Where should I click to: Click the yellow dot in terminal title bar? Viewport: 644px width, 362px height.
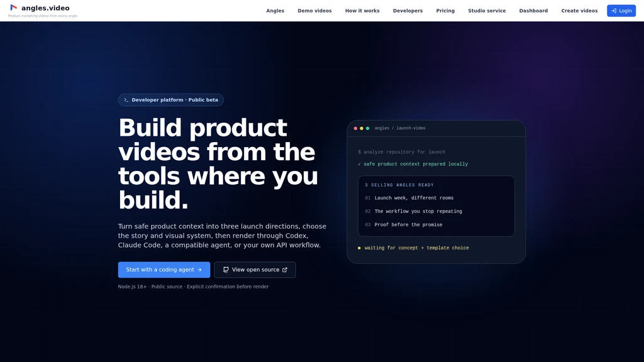pos(362,128)
